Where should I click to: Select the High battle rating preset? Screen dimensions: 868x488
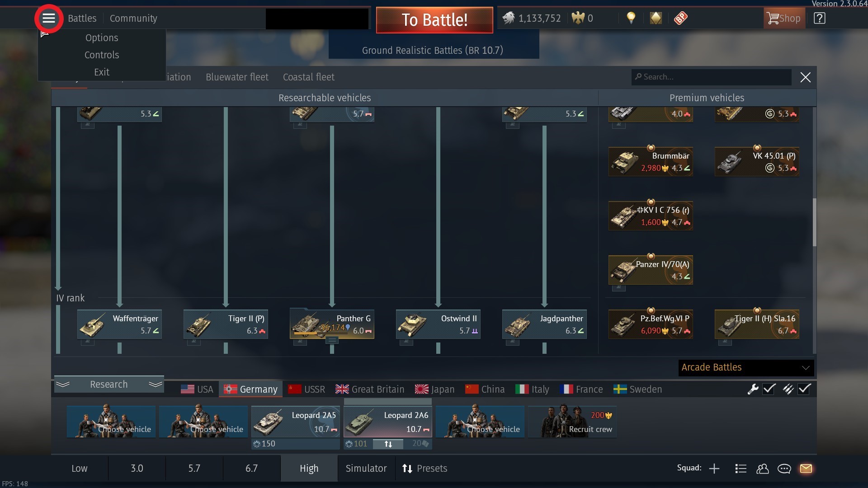[x=309, y=469]
